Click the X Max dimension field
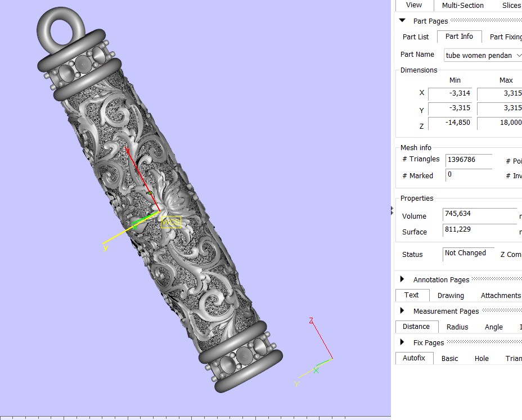 [x=499, y=93]
